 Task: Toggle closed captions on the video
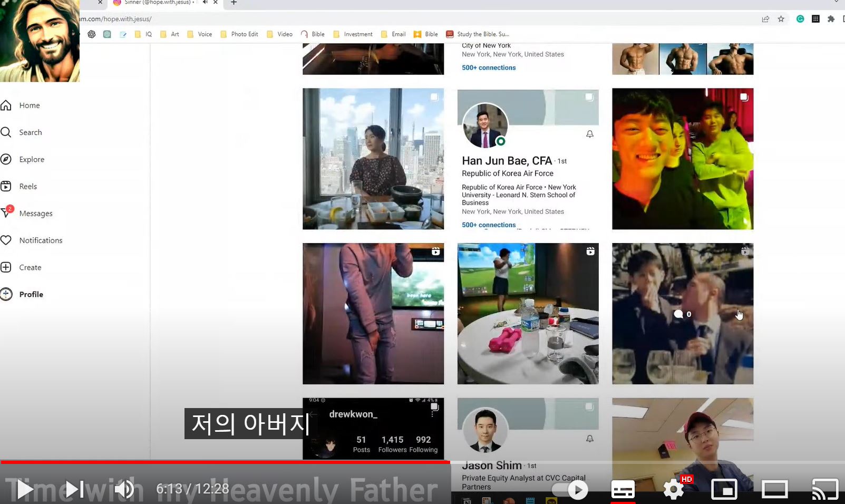623,489
